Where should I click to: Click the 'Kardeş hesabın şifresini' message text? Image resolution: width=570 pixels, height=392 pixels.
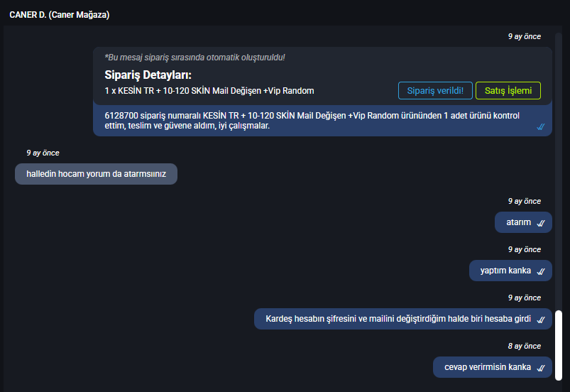coord(398,319)
